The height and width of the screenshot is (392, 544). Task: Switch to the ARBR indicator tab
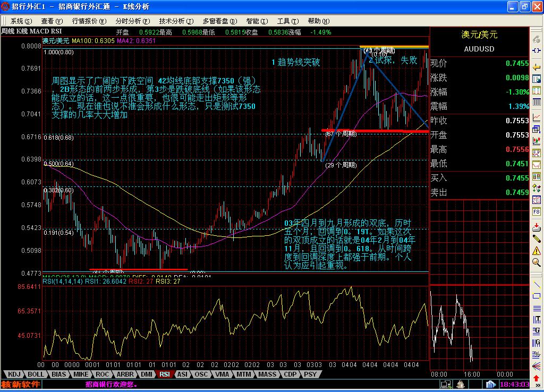tap(125, 374)
